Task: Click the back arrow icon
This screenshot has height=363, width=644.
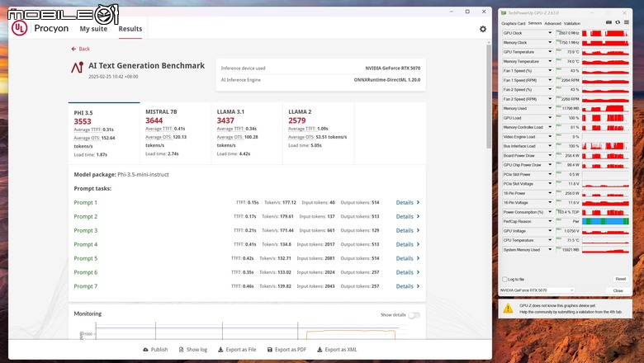Action: tap(73, 49)
